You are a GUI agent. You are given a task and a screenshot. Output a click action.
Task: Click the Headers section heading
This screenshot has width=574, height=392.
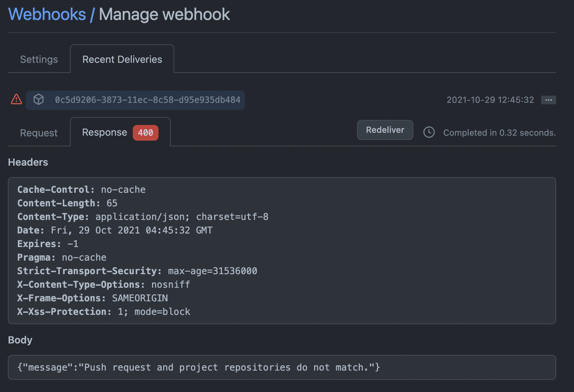(x=28, y=162)
